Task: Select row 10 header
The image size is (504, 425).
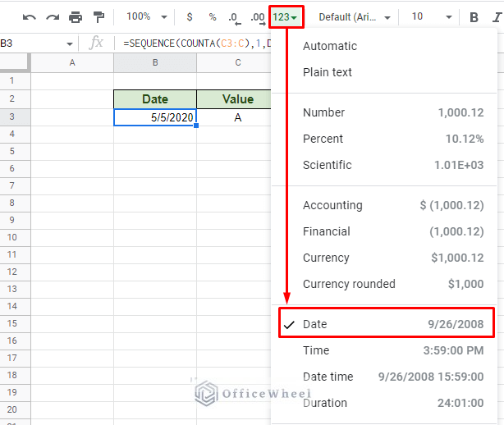Action: click(x=15, y=237)
